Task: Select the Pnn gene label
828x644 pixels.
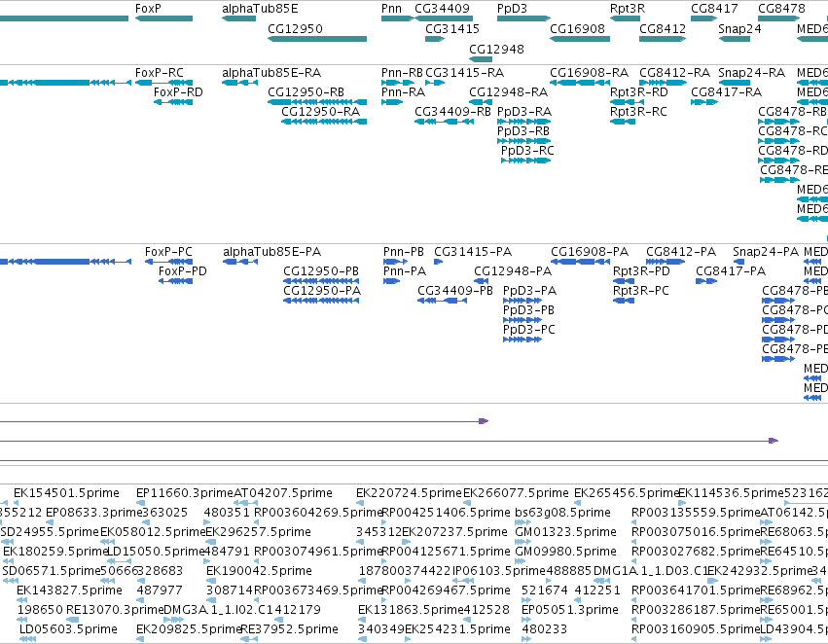Action: pos(391,9)
